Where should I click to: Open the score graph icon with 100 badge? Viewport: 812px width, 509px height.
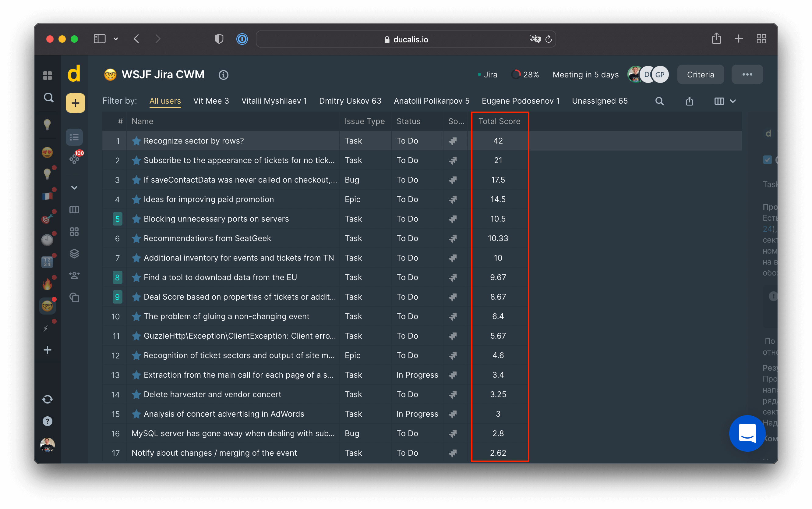point(75,158)
